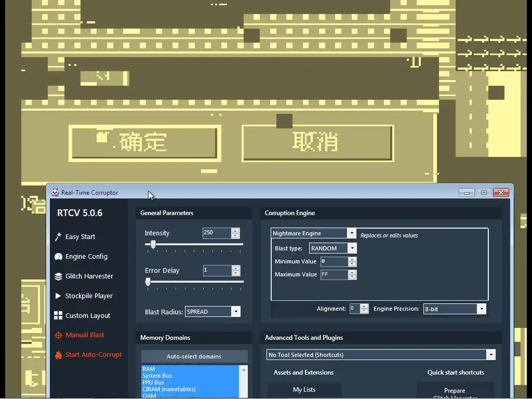Open the Glitch Harvester section
Screen dimensions: 532x399
(x=89, y=276)
